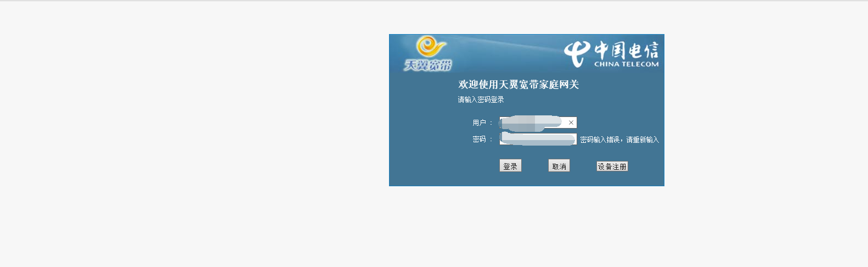
Task: Clear the username field with X icon
Action: 571,123
